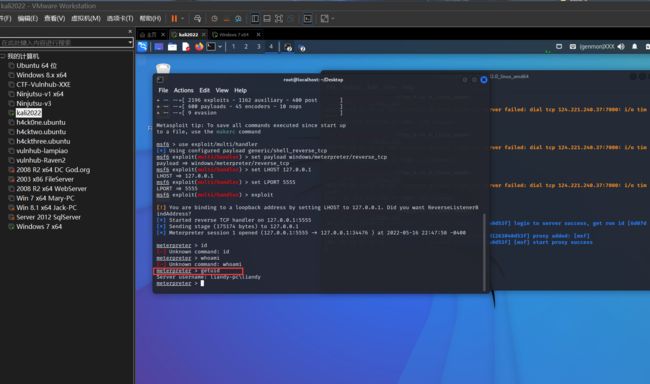Close the library panel with the X
650x384 pixels.
click(x=130, y=32)
